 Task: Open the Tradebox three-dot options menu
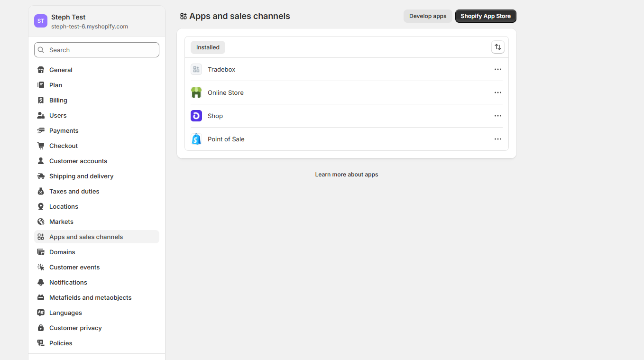(497, 69)
